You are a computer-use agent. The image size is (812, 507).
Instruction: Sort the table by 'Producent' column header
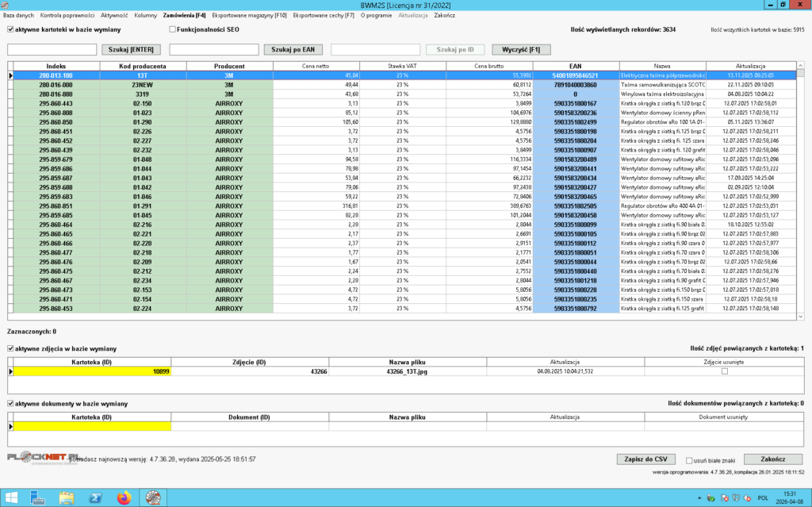point(229,66)
